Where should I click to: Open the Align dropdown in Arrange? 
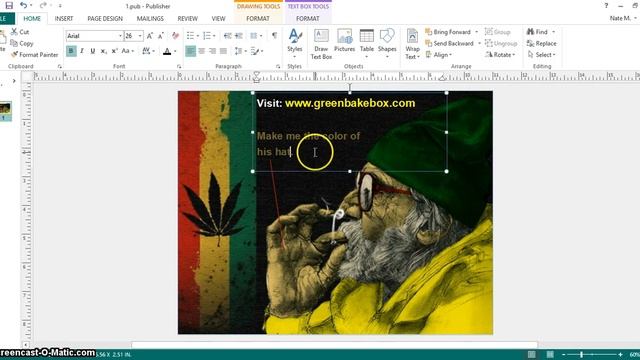(x=439, y=55)
